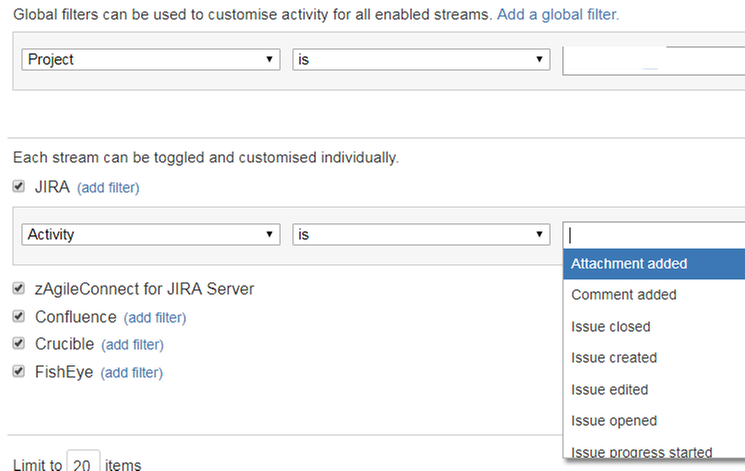Click the JIRA 'add filter' link
This screenshot has width=745, height=471.
coord(108,188)
